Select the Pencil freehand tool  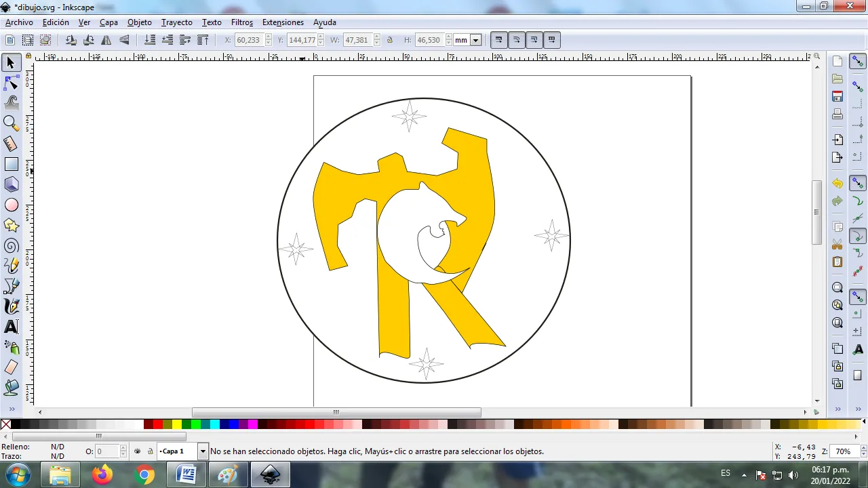click(x=11, y=266)
